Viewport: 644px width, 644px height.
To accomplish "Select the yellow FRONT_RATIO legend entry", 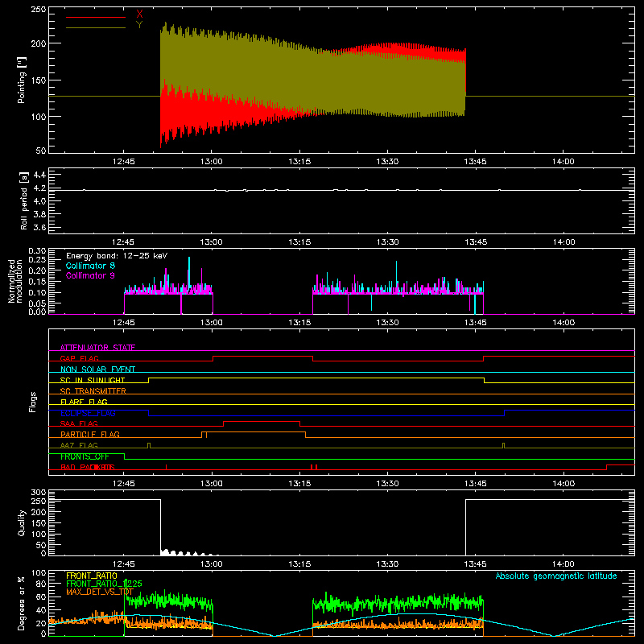I will pyautogui.click(x=92, y=576).
